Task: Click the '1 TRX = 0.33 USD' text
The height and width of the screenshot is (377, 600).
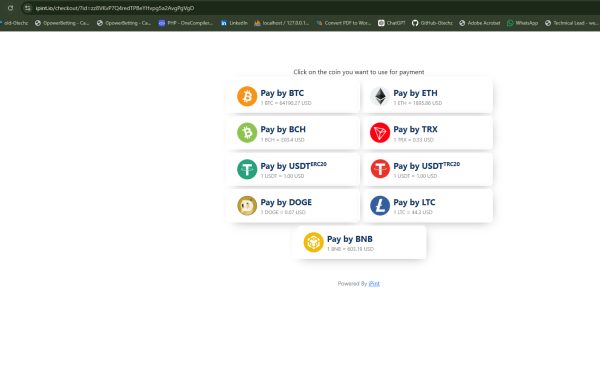Action: coord(414,140)
